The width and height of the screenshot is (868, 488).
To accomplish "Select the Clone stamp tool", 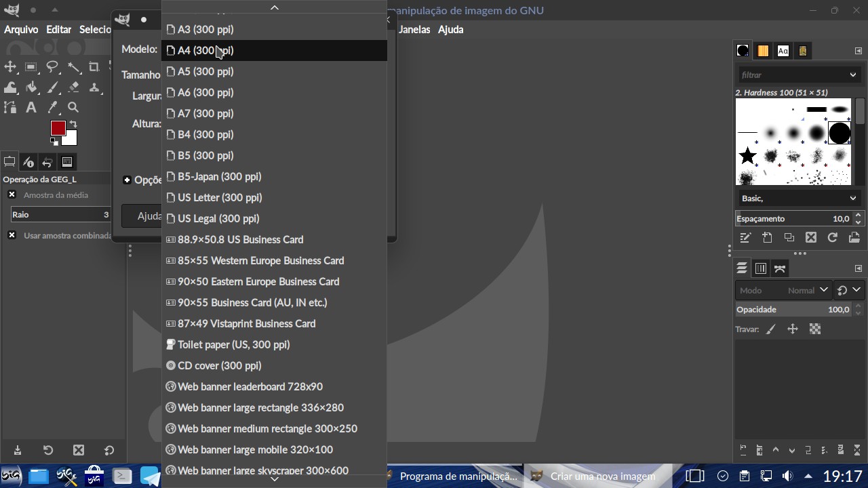I will pyautogui.click(x=94, y=87).
